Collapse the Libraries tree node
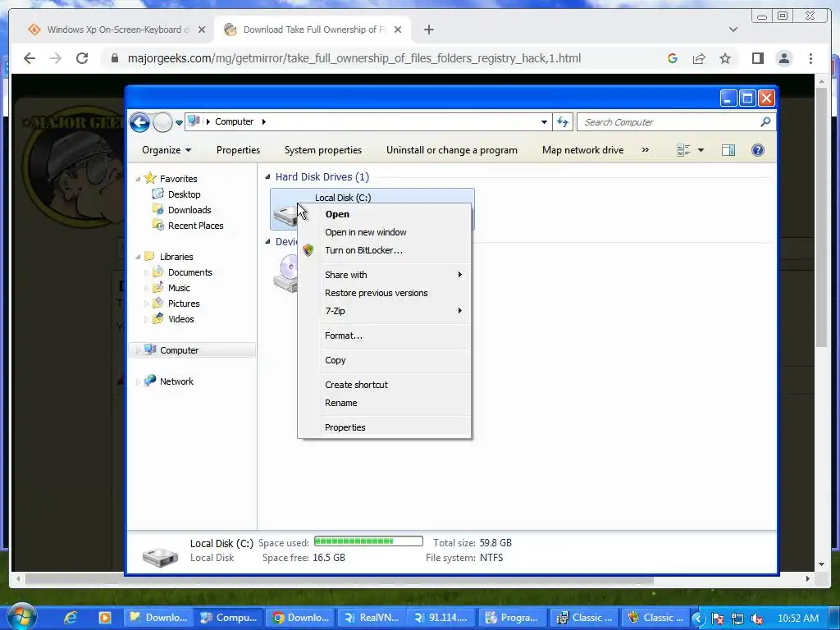 coord(138,257)
